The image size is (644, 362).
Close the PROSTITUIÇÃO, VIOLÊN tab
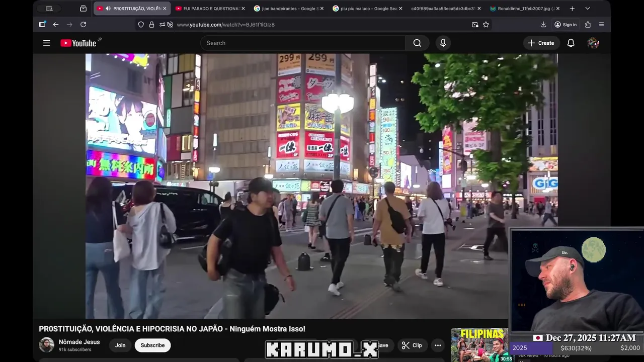click(165, 9)
